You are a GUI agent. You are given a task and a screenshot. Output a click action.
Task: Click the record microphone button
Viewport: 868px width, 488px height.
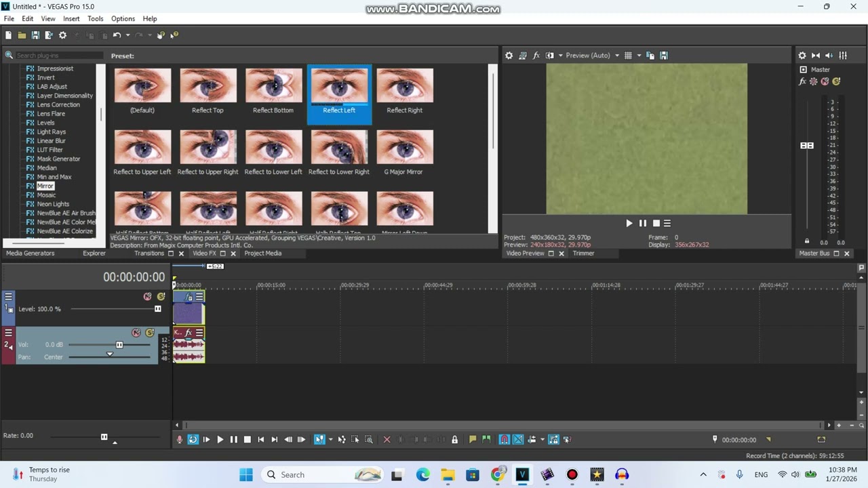180,440
